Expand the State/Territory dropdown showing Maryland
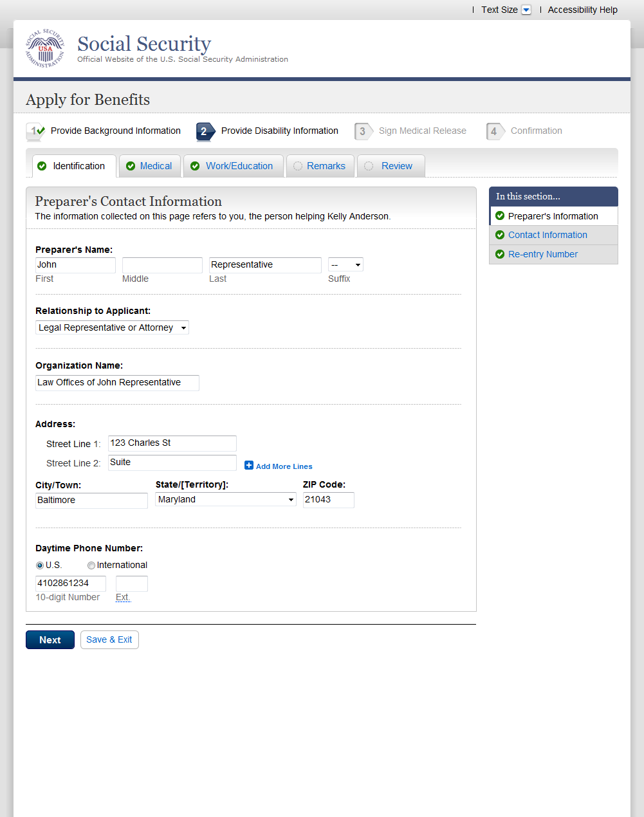 point(225,500)
